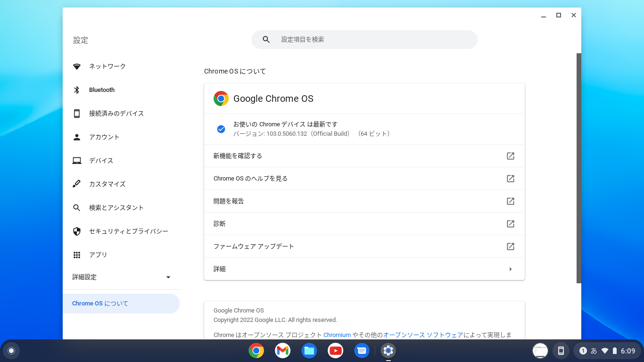Select 検索とアシスタント in the sidebar
The image size is (644, 362).
pyautogui.click(x=121, y=208)
